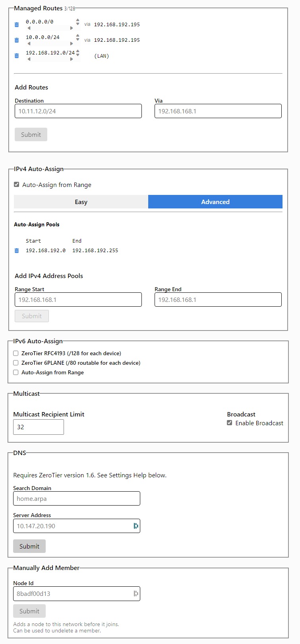Screen dimensions: 300x644
Task: Enable ZeroTier 6PLANE checkbox
Action: tap(16, 363)
